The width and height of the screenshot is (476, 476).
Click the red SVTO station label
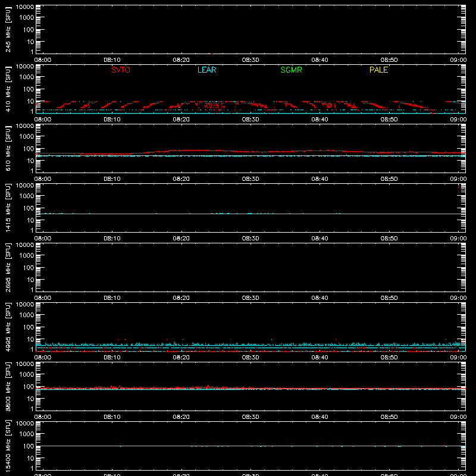pyautogui.click(x=121, y=70)
